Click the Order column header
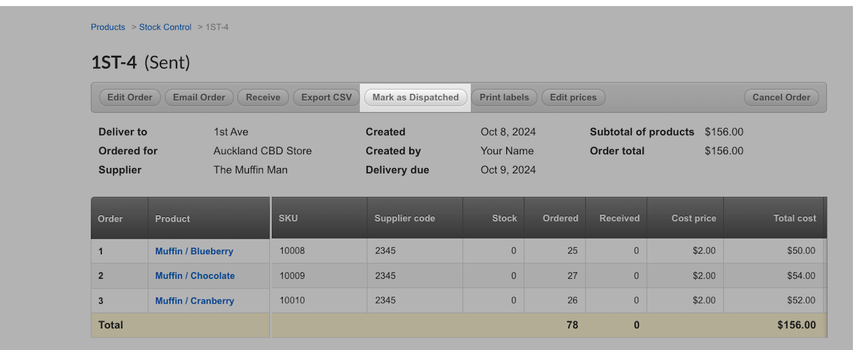This screenshot has height=350, width=868. 110,219
